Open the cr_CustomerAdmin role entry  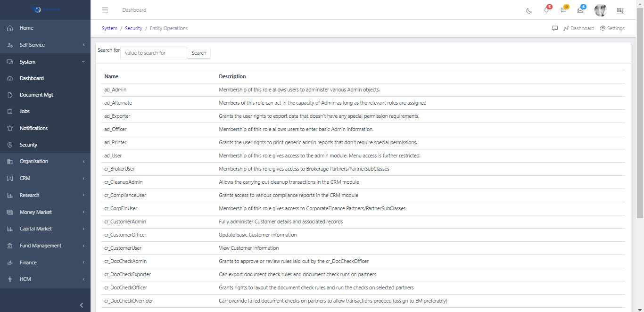125,222
